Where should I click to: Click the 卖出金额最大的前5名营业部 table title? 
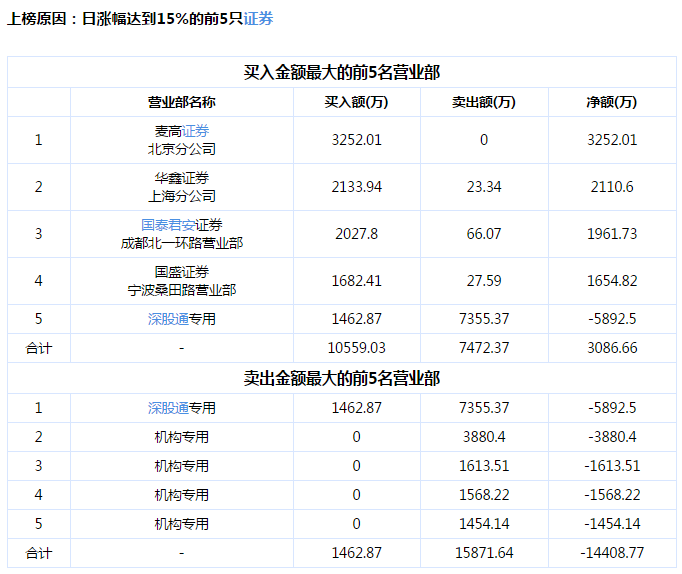(x=342, y=378)
